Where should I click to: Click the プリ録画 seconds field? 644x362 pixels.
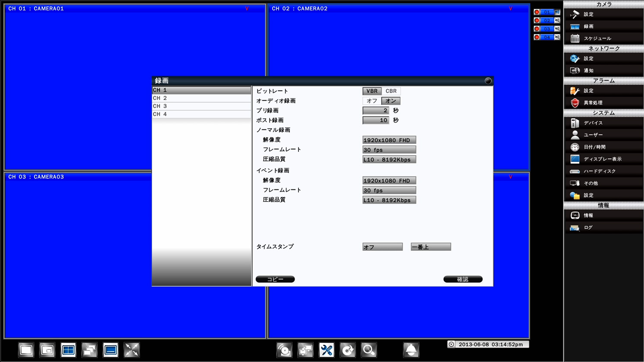pyautogui.click(x=375, y=111)
